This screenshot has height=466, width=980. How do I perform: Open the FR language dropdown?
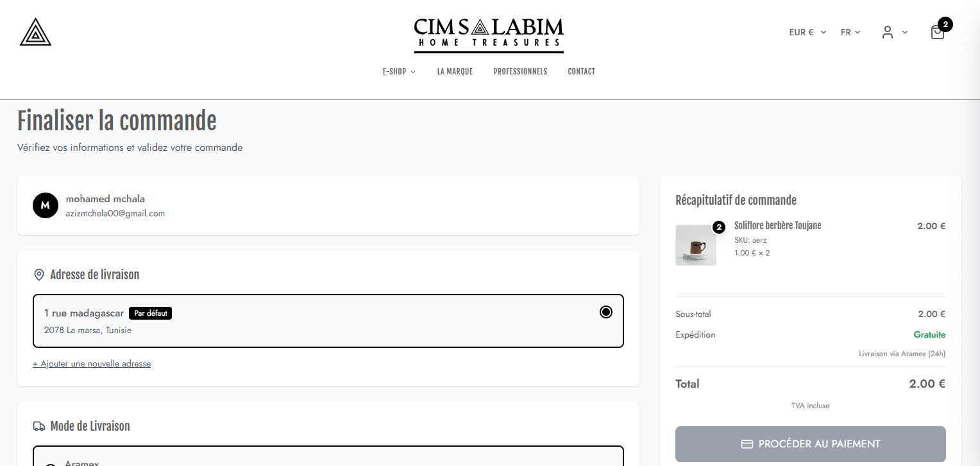click(x=850, y=32)
